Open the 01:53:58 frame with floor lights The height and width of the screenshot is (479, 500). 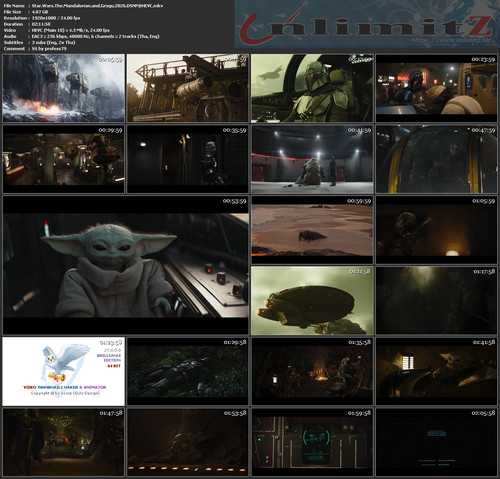pyautogui.click(x=188, y=442)
